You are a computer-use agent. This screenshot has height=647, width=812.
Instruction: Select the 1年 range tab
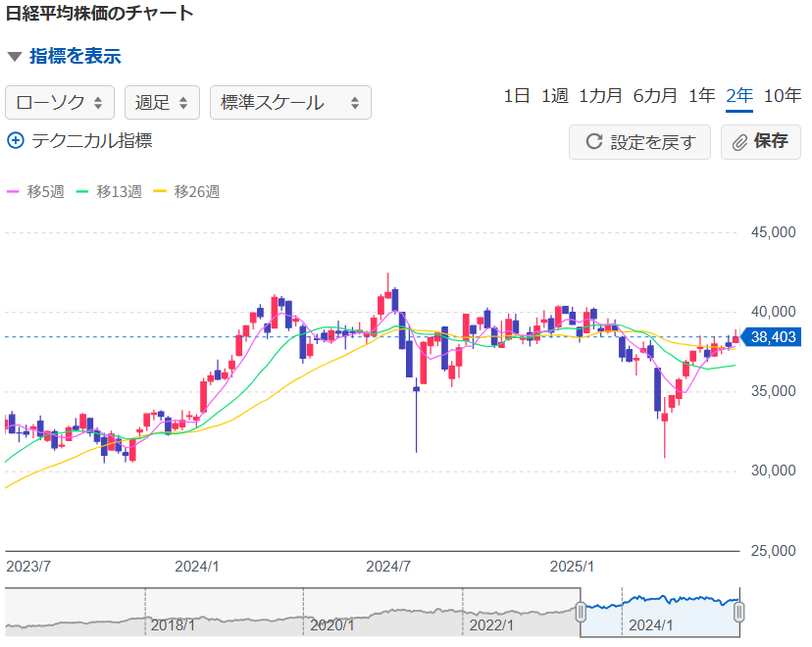tap(702, 96)
